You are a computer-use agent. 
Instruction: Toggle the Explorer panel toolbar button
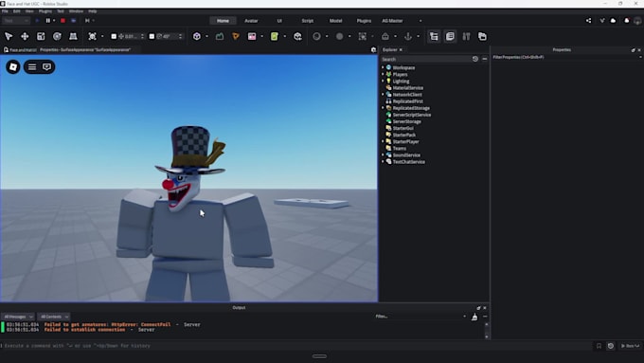tap(434, 37)
